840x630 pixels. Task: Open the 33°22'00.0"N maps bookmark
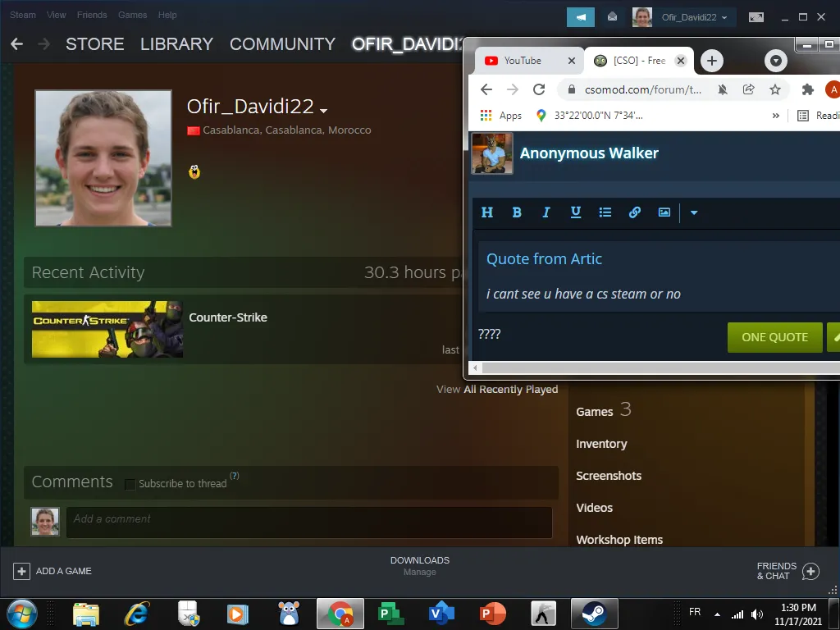tap(590, 115)
